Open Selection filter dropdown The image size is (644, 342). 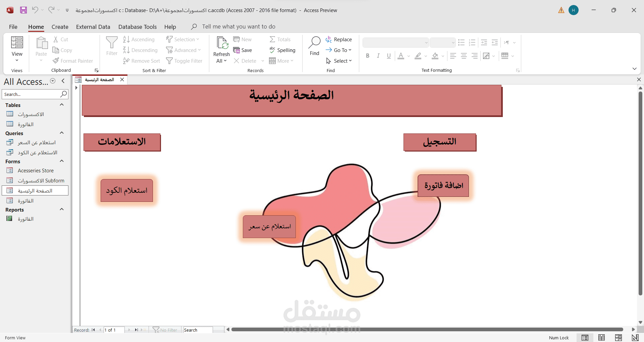pos(183,40)
